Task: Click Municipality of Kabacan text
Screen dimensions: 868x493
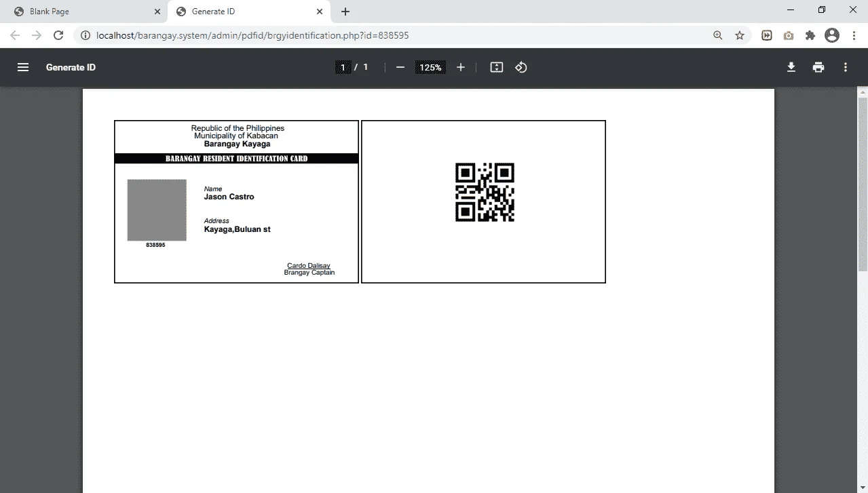Action: [236, 136]
